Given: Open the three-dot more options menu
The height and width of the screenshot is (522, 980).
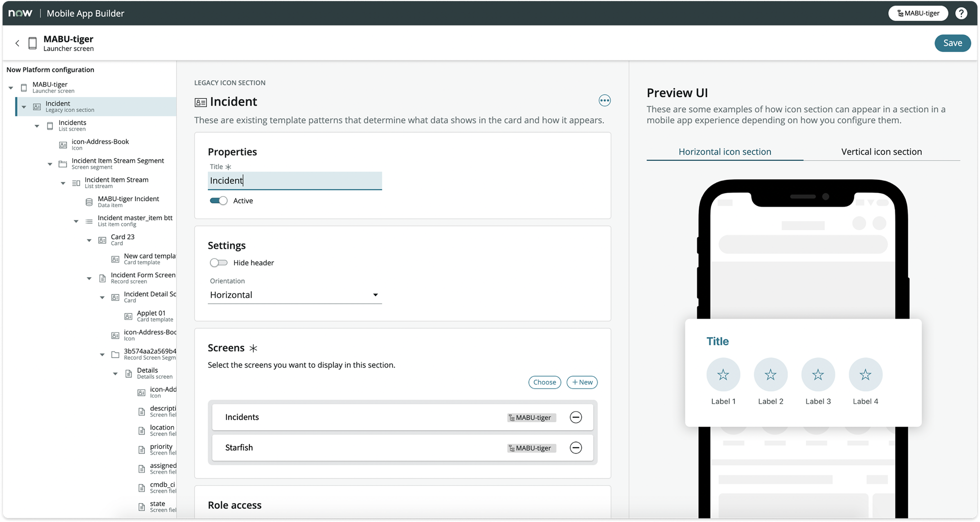Looking at the screenshot, I should pyautogui.click(x=604, y=101).
